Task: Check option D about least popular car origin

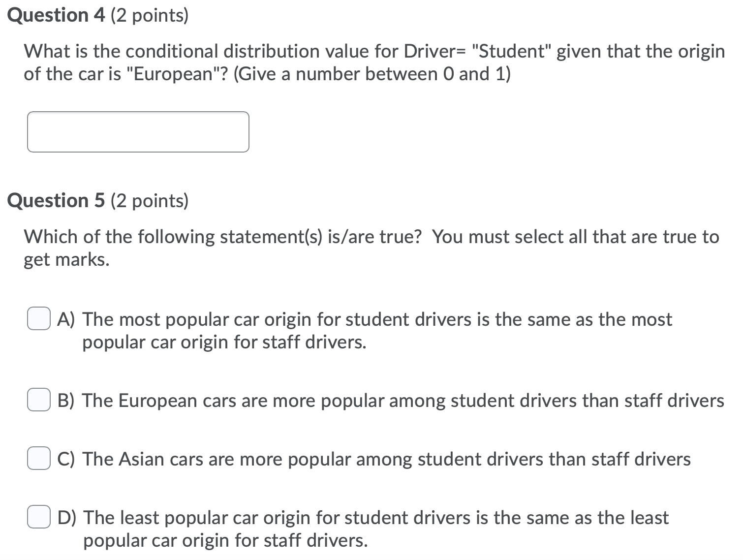Action: pos(38,518)
